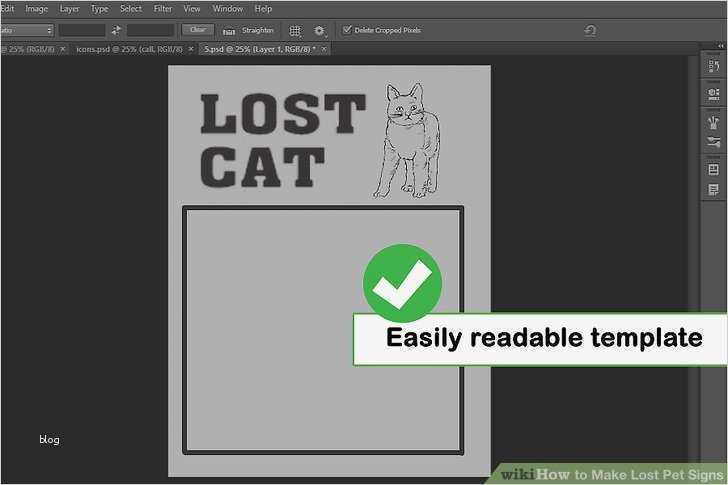
Task: Open the Character Styles panel icon
Action: pyautogui.click(x=714, y=169)
